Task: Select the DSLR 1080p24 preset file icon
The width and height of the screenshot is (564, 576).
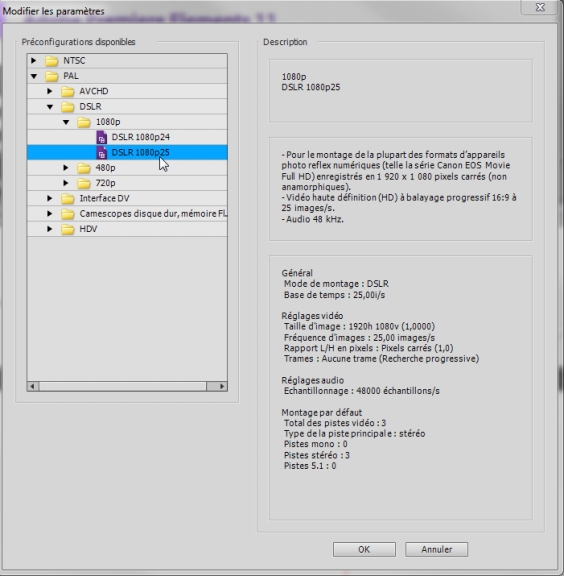Action: tap(101, 137)
